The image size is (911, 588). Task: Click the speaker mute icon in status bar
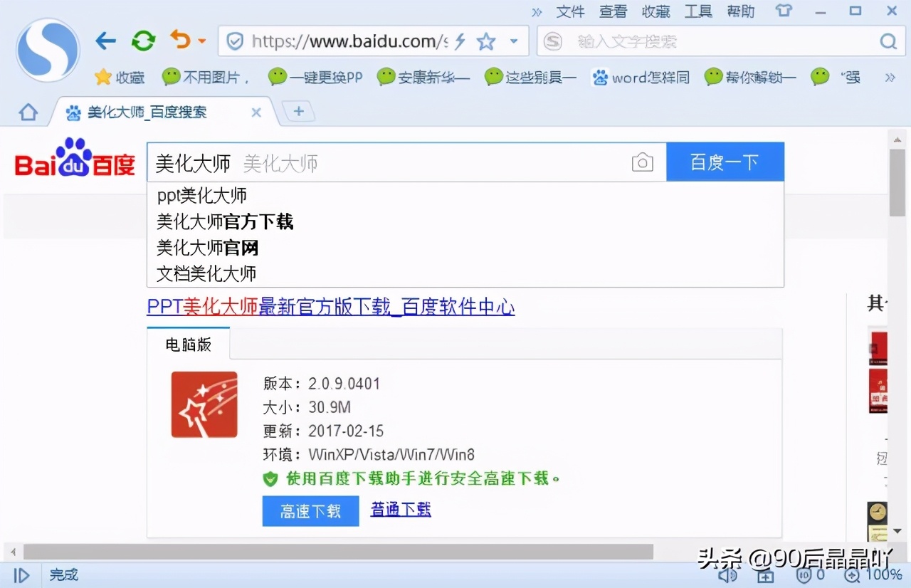[727, 574]
